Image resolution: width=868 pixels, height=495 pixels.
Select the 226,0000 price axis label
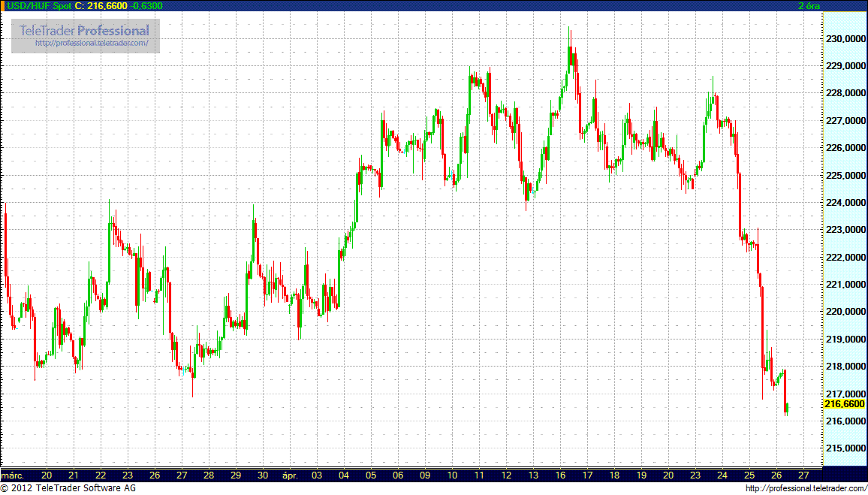tap(845, 148)
